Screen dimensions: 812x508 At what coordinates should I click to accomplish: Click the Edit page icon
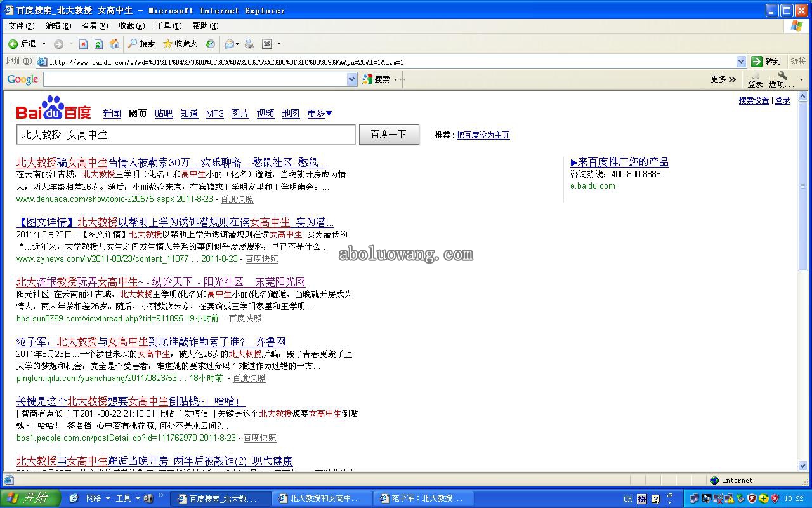pos(267,44)
